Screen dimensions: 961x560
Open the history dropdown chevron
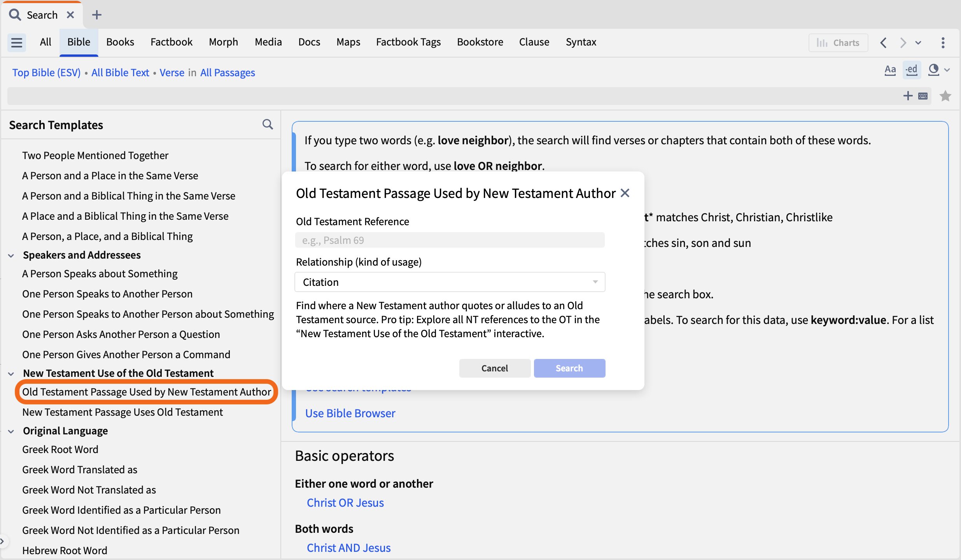click(x=918, y=43)
